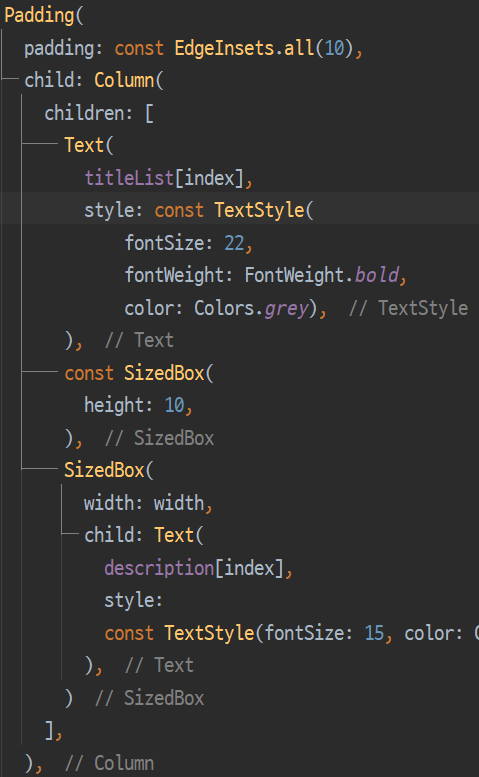
Task: Click 'child: Text(' inside the SizedBox
Action: click(144, 535)
